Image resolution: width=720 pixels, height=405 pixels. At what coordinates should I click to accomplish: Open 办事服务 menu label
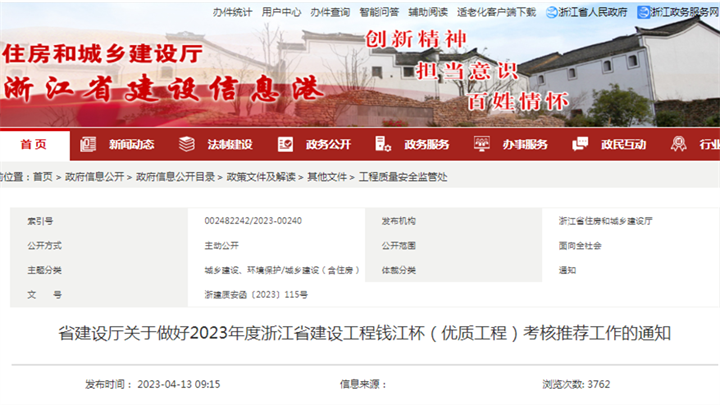coord(525,144)
